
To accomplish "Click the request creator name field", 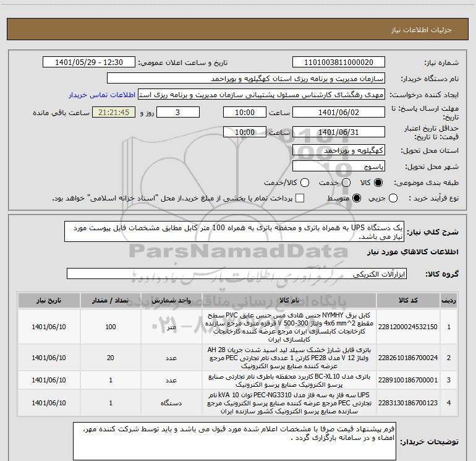I will [261, 95].
